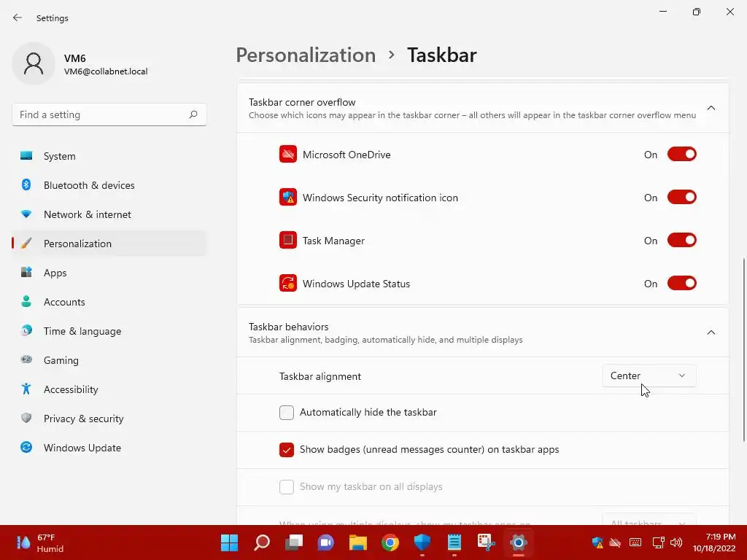
Task: Click the Microsoft OneDrive app icon
Action: click(x=287, y=155)
